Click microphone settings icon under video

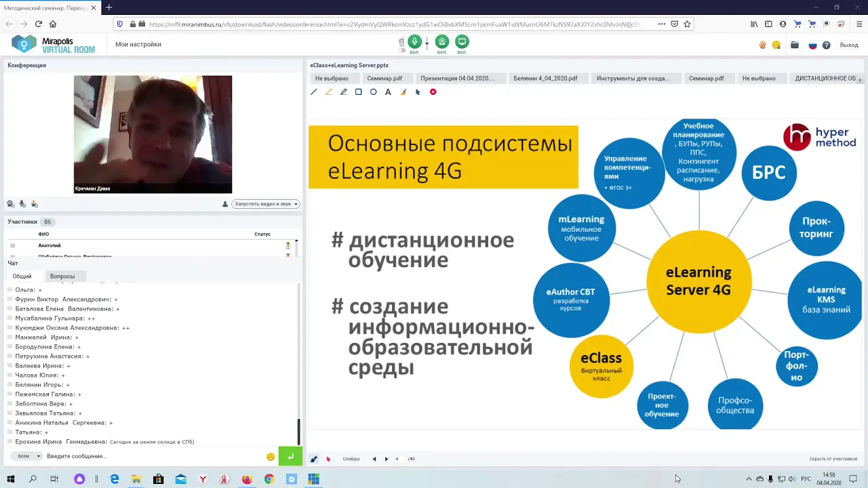pos(22,203)
